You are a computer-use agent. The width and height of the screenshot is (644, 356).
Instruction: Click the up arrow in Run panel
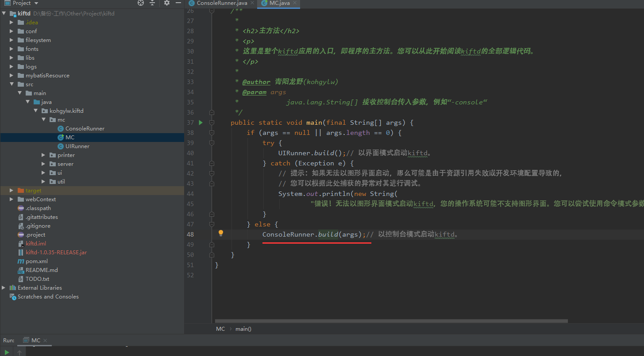[19, 352]
